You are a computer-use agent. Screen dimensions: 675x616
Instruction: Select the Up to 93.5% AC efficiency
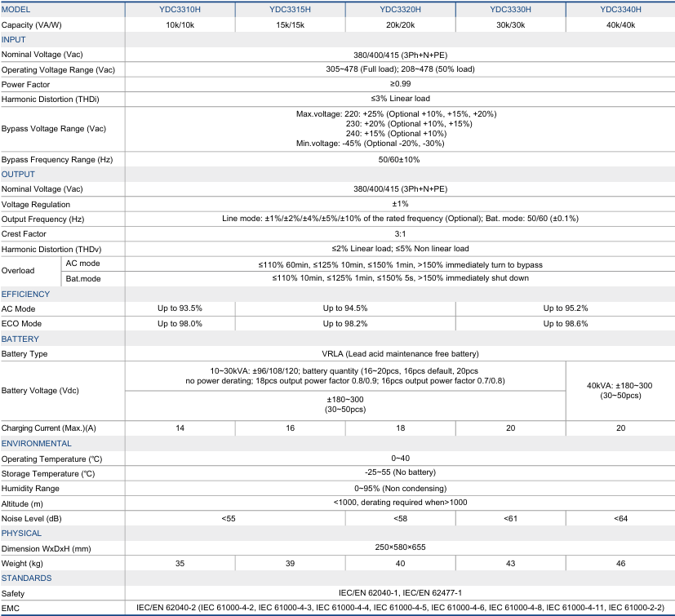point(180,308)
